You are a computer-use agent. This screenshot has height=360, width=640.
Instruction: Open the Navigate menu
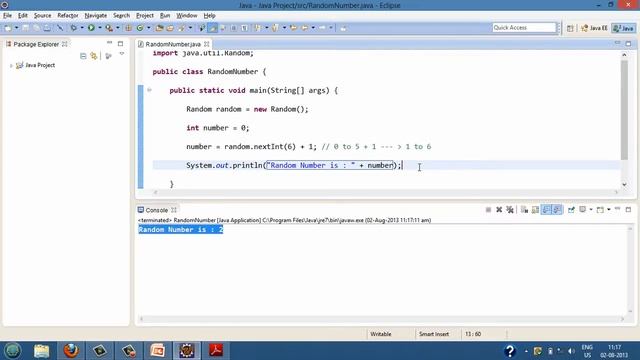point(96,16)
